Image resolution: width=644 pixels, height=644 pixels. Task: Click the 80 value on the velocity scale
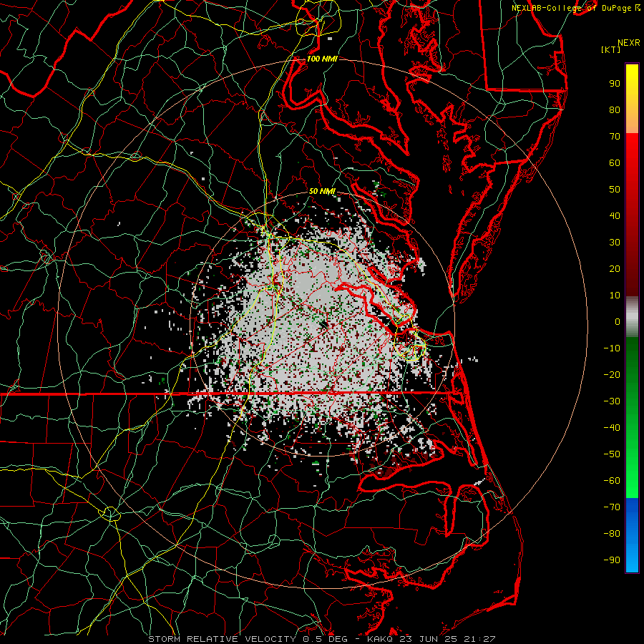(x=615, y=110)
